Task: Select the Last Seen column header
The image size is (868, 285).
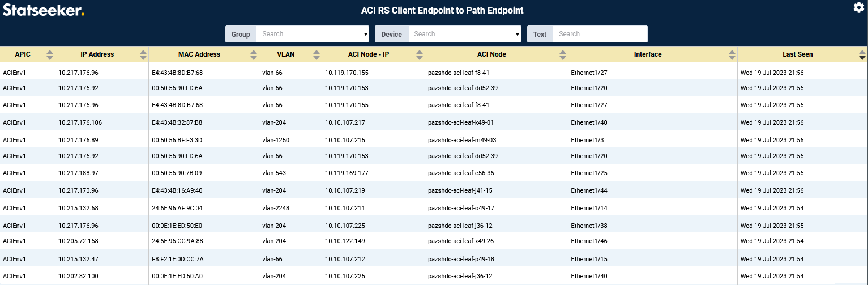Action: pyautogui.click(x=797, y=54)
